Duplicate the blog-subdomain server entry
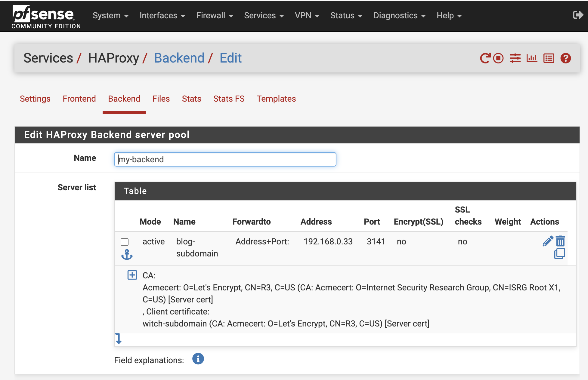The height and width of the screenshot is (380, 588). tap(559, 254)
